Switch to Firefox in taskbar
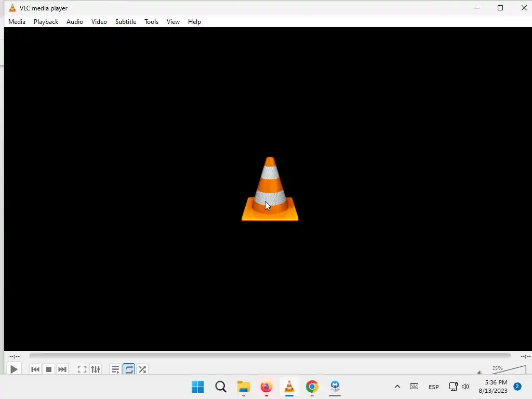Viewport: 532px width, 399px height. click(x=267, y=387)
